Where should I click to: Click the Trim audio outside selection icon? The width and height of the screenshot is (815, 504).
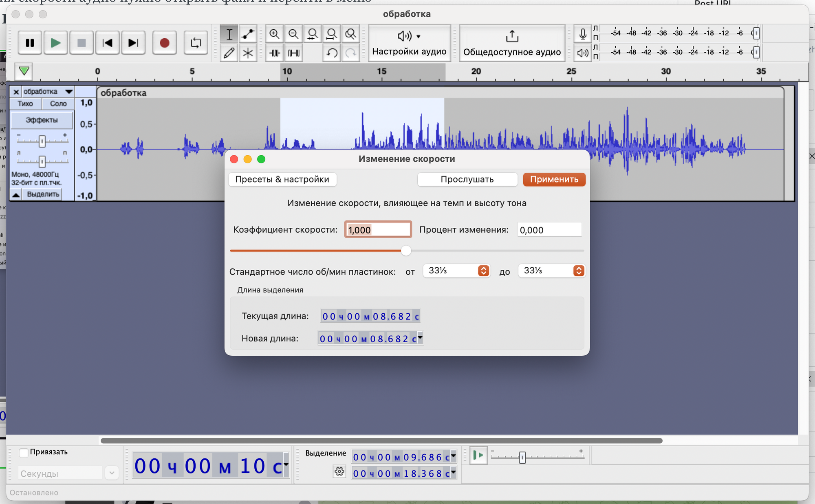(275, 53)
